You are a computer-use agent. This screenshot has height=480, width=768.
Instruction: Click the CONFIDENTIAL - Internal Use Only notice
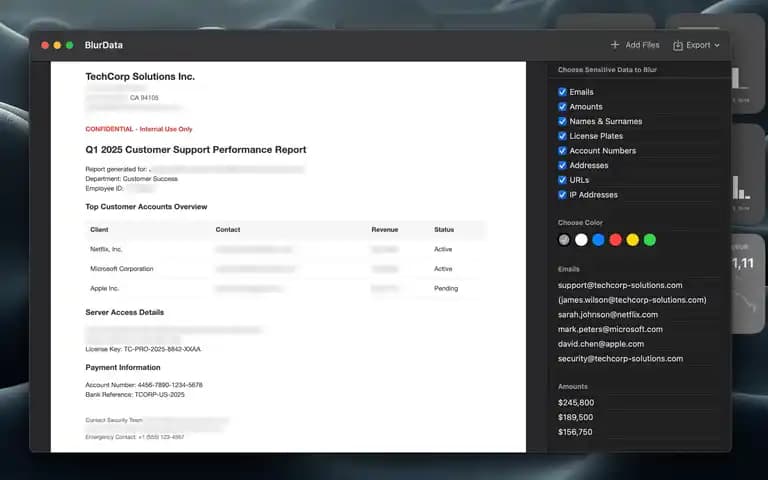click(139, 129)
